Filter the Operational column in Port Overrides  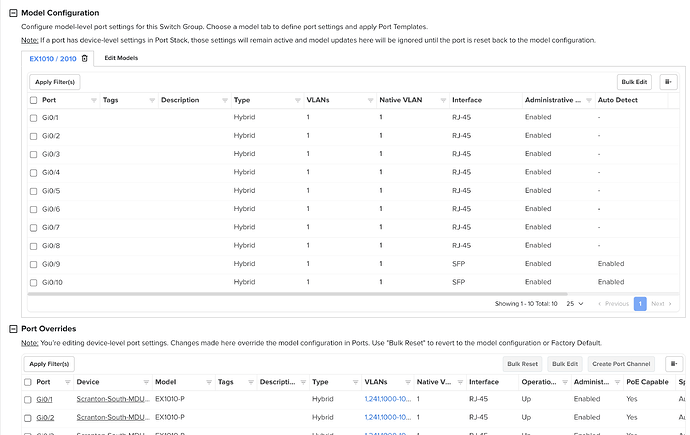(565, 382)
